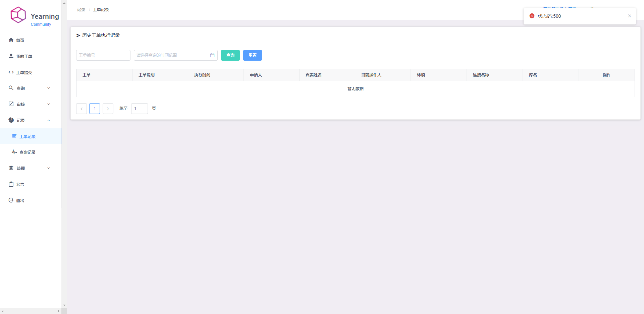Click the 工单提交 code icon

[11, 72]
